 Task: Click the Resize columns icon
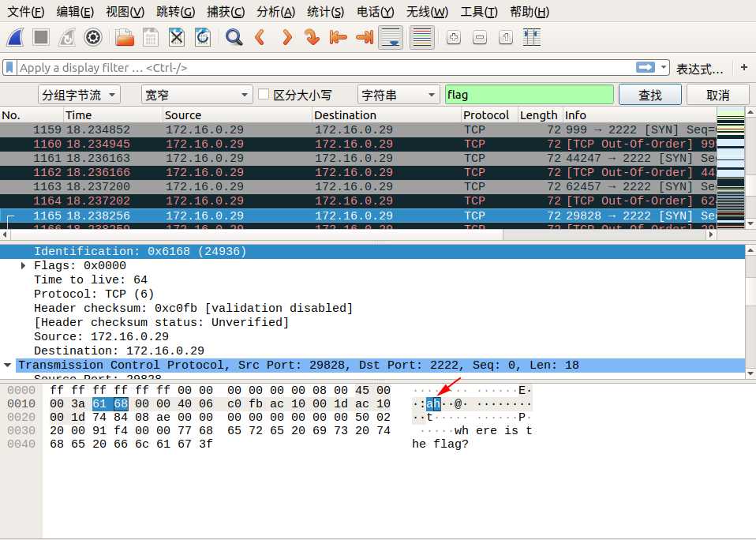[x=532, y=37]
